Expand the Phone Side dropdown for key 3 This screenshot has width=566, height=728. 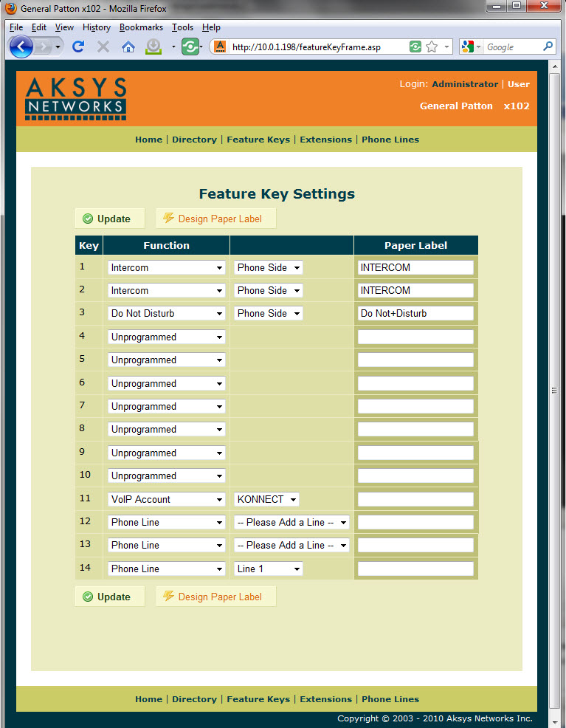pyautogui.click(x=268, y=313)
